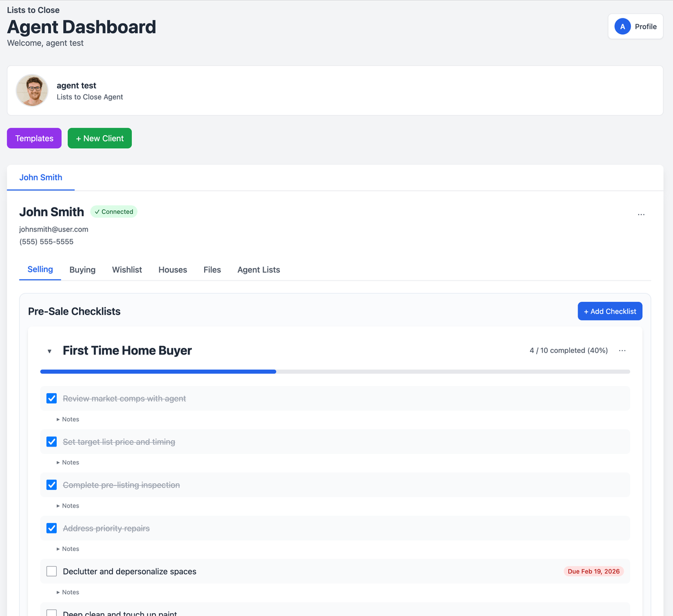Expand Notes under Declutter and depersonalize spaces
Viewport: 673px width, 616px height.
click(x=68, y=592)
